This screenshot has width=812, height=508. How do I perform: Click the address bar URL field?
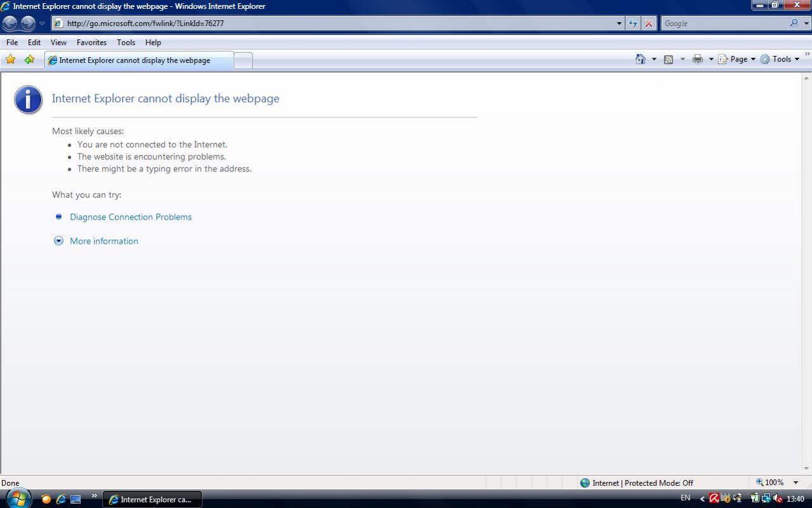click(336, 23)
